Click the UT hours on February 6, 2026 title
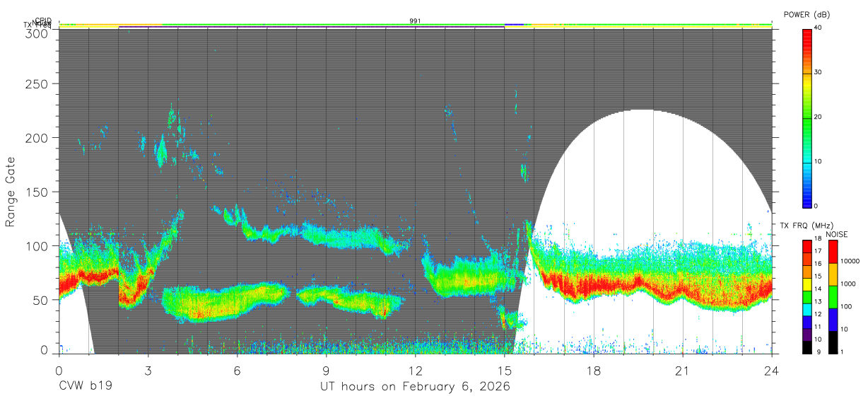 (x=415, y=386)
